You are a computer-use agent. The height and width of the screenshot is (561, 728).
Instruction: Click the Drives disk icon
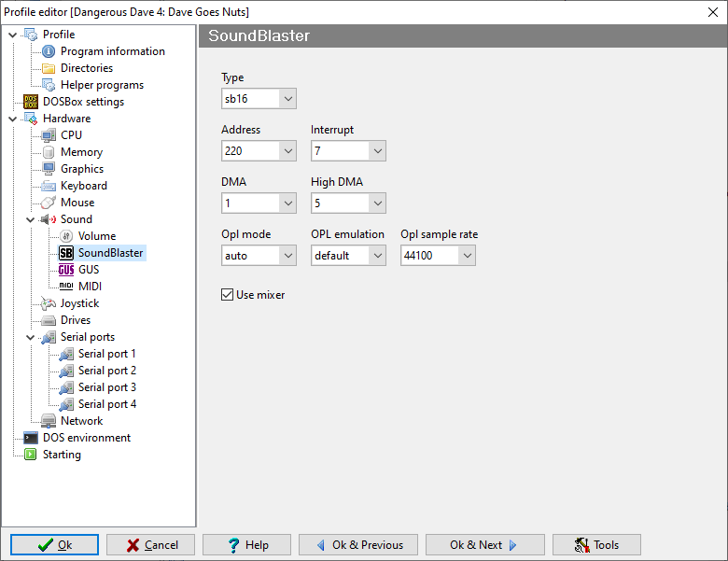(49, 320)
